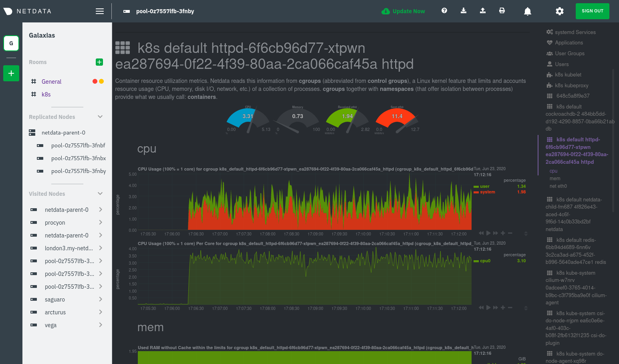Click the CPU gauge showing 3.31

click(x=248, y=120)
